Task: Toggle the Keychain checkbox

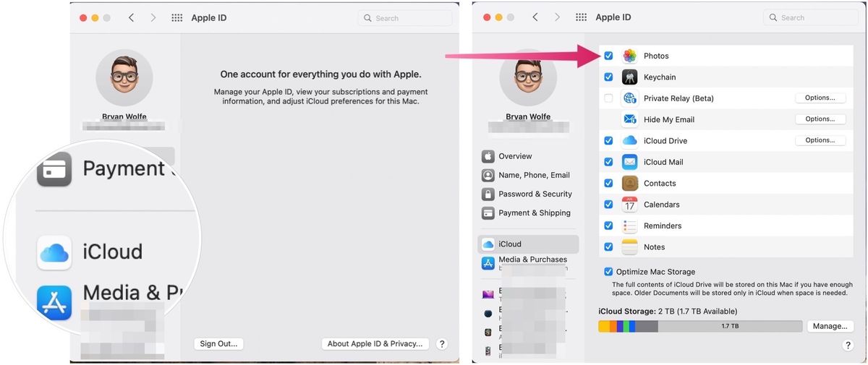Action: tap(608, 77)
